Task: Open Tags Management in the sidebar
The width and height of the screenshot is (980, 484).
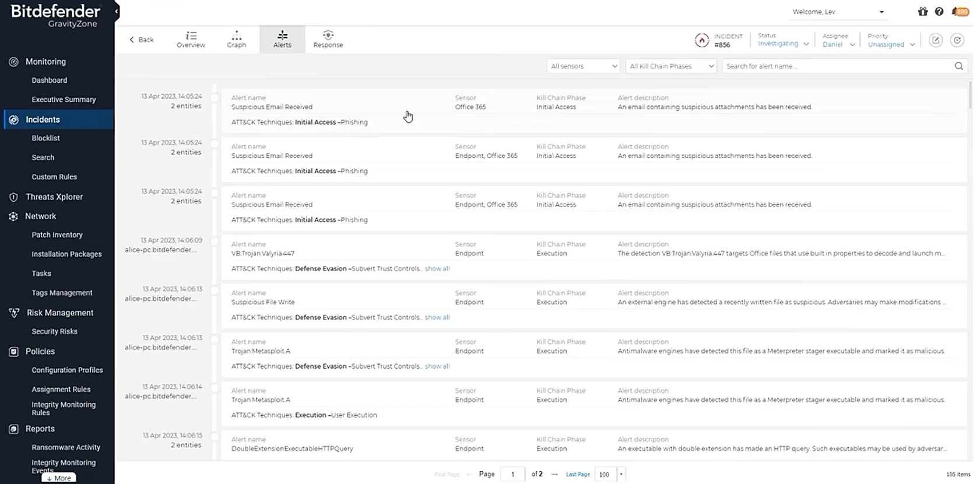Action: click(x=62, y=293)
